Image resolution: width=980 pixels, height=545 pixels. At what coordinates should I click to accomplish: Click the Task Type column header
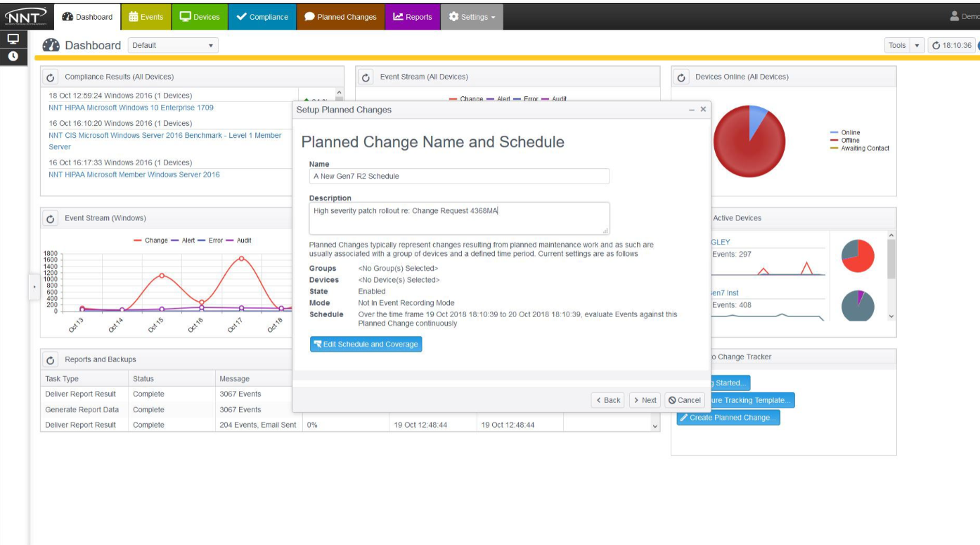pos(84,378)
